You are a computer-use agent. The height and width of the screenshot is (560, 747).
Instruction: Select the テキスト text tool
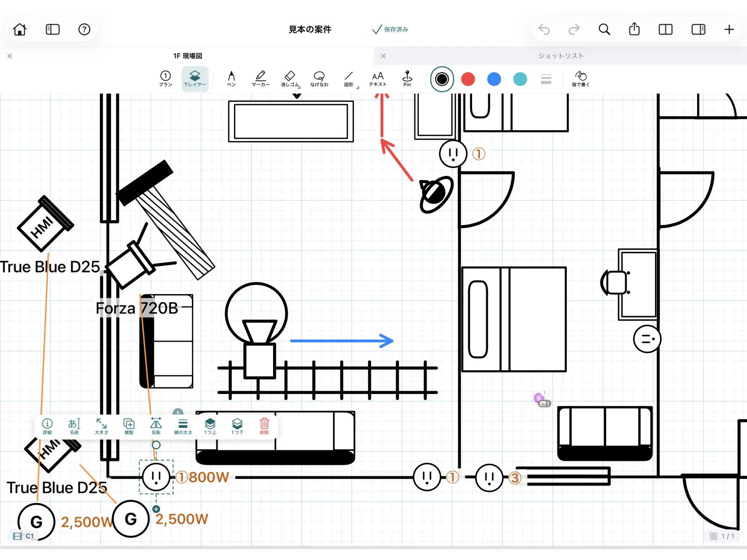tap(378, 79)
